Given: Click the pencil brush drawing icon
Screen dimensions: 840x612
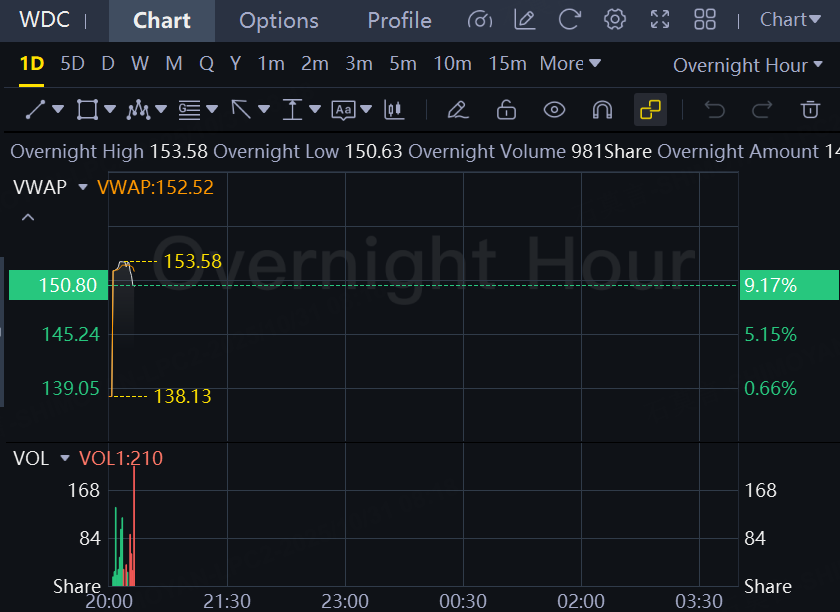Looking at the screenshot, I should (457, 110).
